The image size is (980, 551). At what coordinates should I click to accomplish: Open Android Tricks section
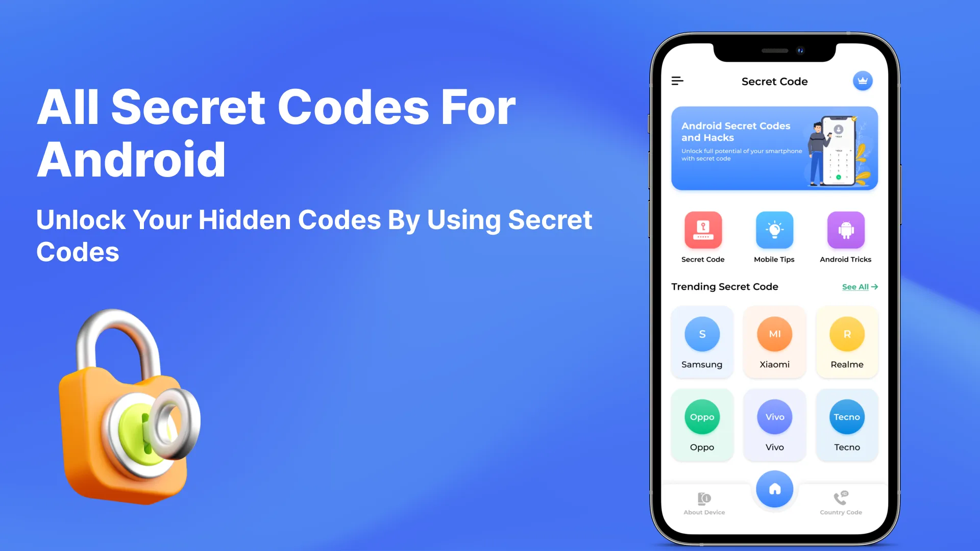pyautogui.click(x=845, y=237)
